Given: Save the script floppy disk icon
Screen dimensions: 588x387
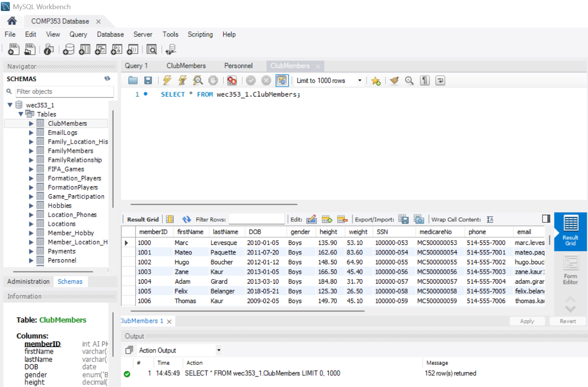Looking at the screenshot, I should (x=148, y=80).
